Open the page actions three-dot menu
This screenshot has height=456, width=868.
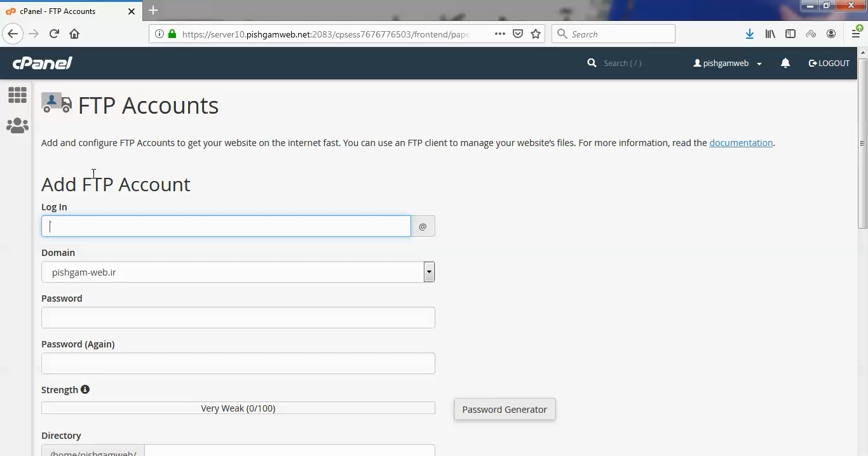(500, 34)
